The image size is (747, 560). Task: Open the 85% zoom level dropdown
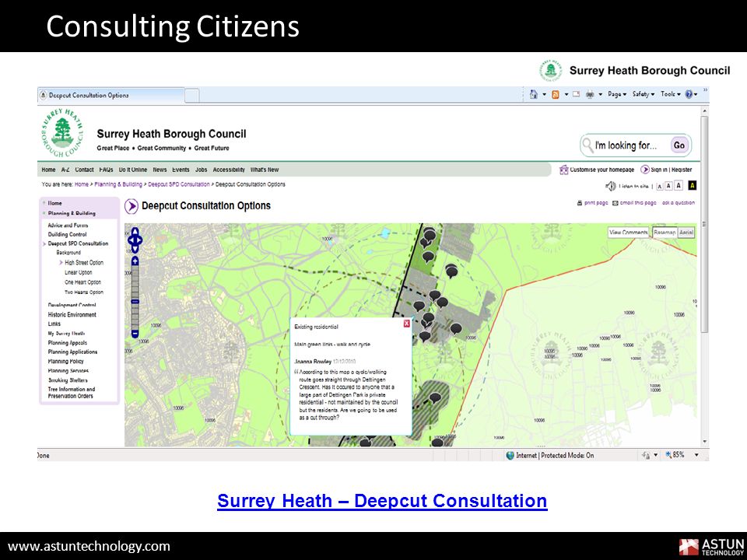click(696, 455)
